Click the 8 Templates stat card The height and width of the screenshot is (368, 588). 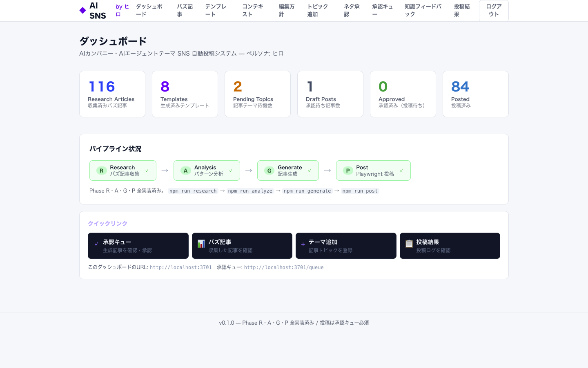coord(185,94)
